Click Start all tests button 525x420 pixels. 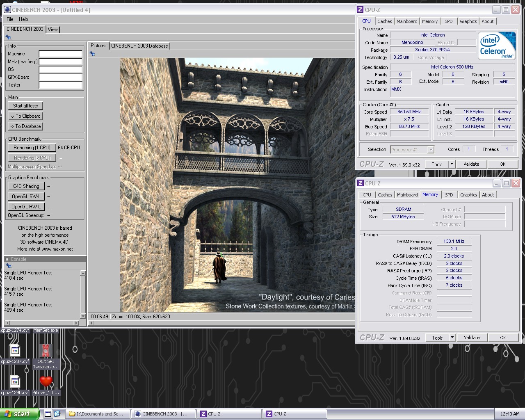pyautogui.click(x=25, y=106)
